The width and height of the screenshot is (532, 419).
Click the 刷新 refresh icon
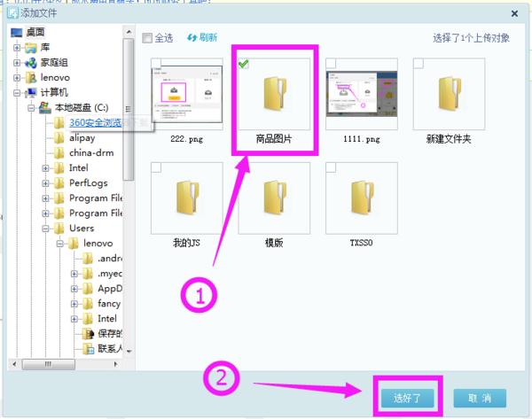click(192, 37)
